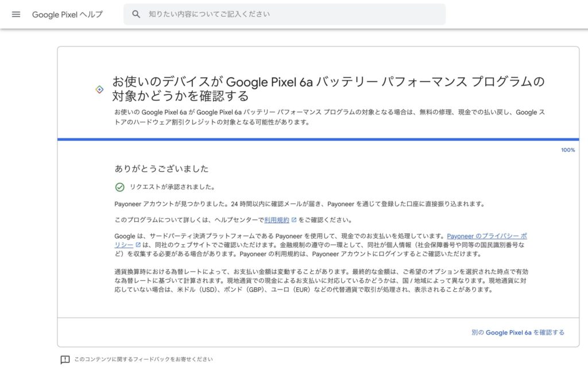Click external-link icon after Payoneer policy link
Image resolution: width=588 pixels, height=378 pixels.
coord(138,245)
